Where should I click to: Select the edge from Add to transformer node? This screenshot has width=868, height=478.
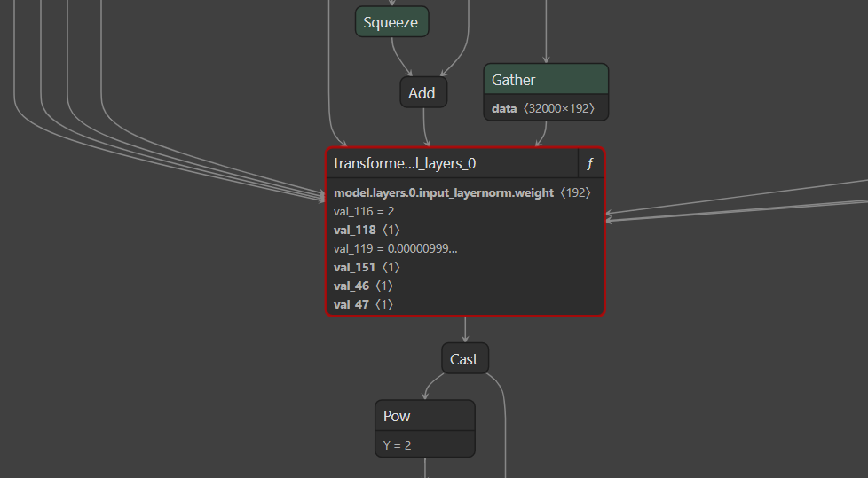(x=425, y=127)
